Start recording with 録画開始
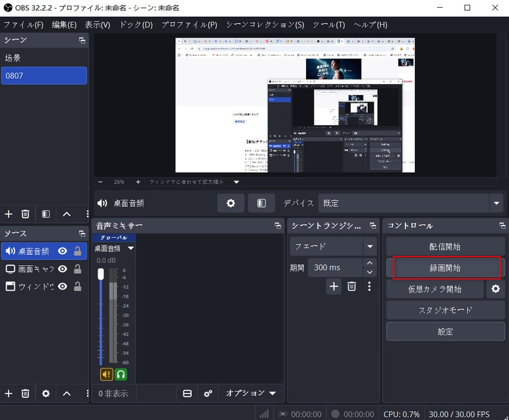Image resolution: width=509 pixels, height=420 pixels. [446, 267]
